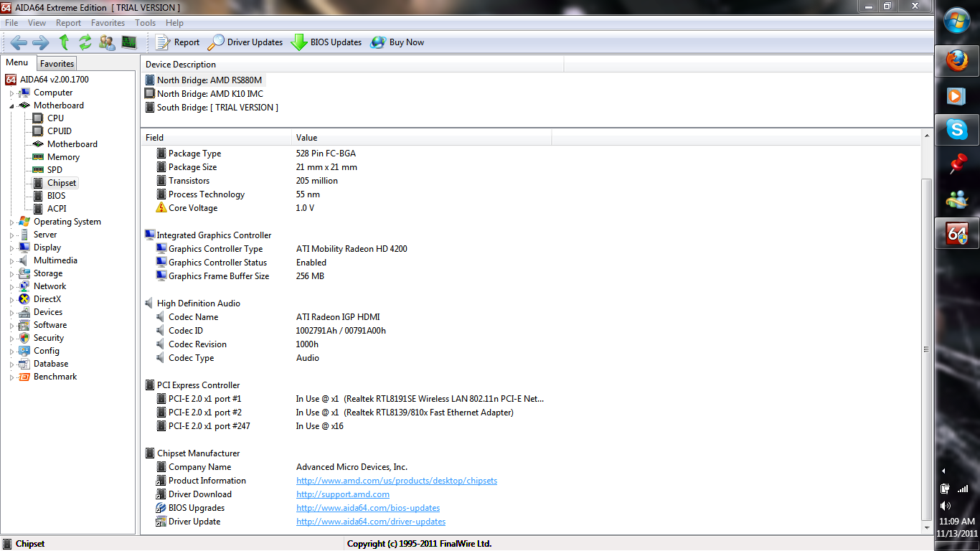The height and width of the screenshot is (551, 980).
Task: Click the Buy Now toolbar button
Action: 397,42
